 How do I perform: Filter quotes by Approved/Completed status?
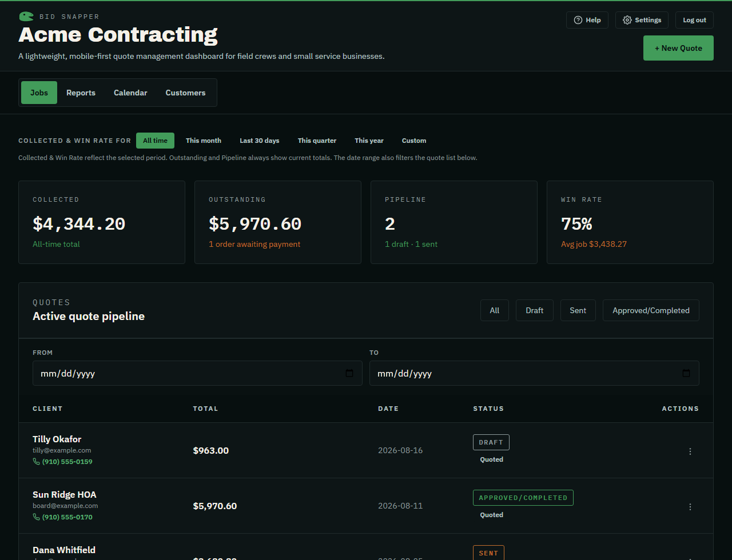[651, 310]
